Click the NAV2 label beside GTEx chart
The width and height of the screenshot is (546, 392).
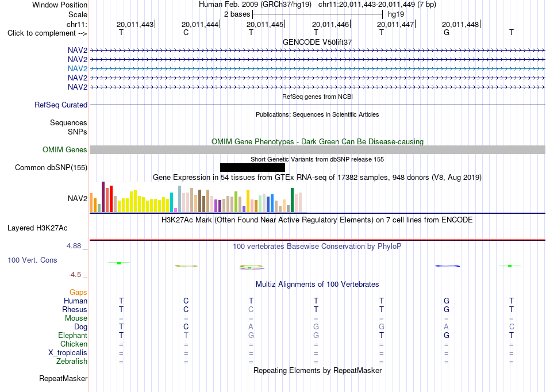point(78,198)
